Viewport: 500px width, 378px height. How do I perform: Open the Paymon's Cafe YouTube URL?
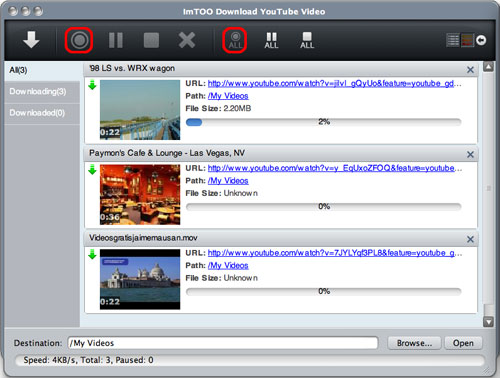(x=335, y=168)
